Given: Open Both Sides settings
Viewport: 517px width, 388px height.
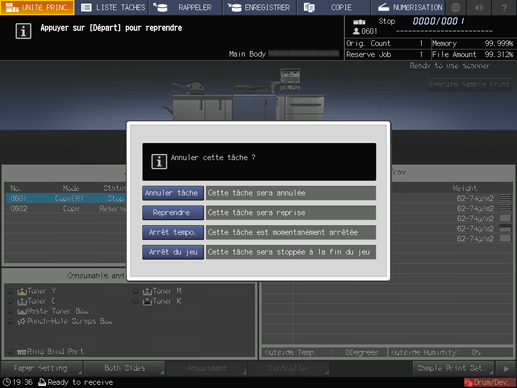Looking at the screenshot, I should 125,368.
